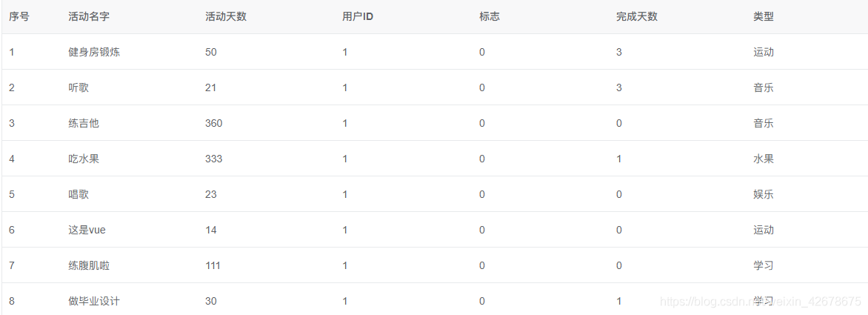This screenshot has height=315, width=868.
Task: Select the 娱乐 type cell
Action: click(764, 194)
